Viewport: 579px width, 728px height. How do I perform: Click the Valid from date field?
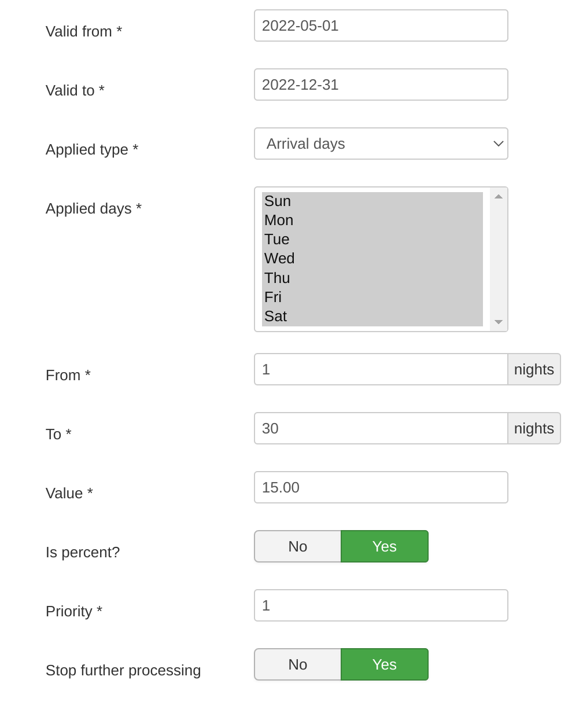click(x=381, y=25)
